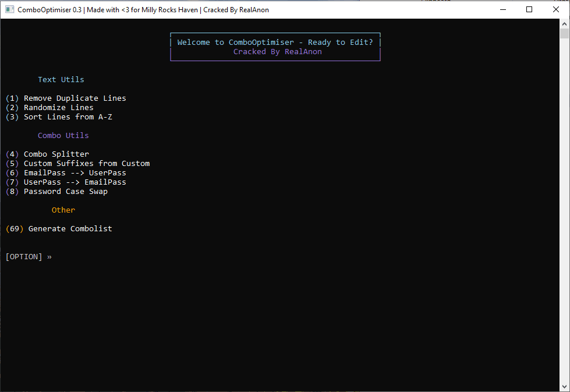Select option 5 Custom Suffixes from Custom
This screenshot has width=570, height=392.
click(x=77, y=163)
